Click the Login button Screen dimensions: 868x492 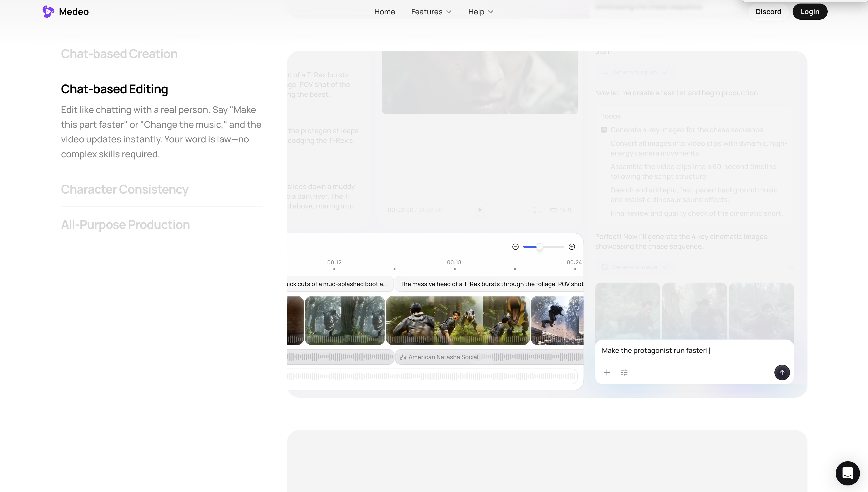point(809,12)
